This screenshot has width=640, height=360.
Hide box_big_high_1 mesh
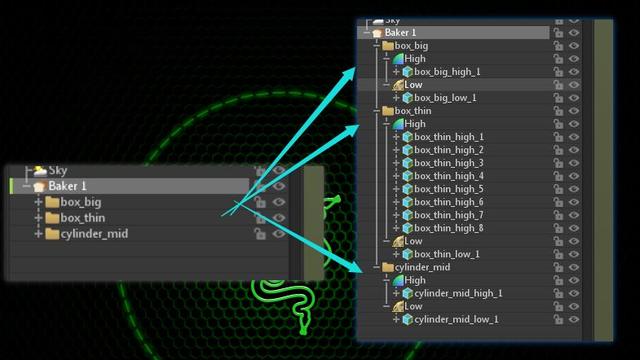click(x=574, y=72)
